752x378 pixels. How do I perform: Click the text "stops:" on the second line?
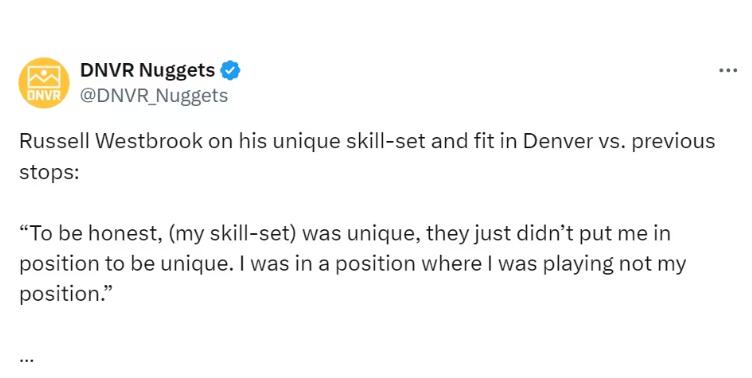[x=49, y=172]
